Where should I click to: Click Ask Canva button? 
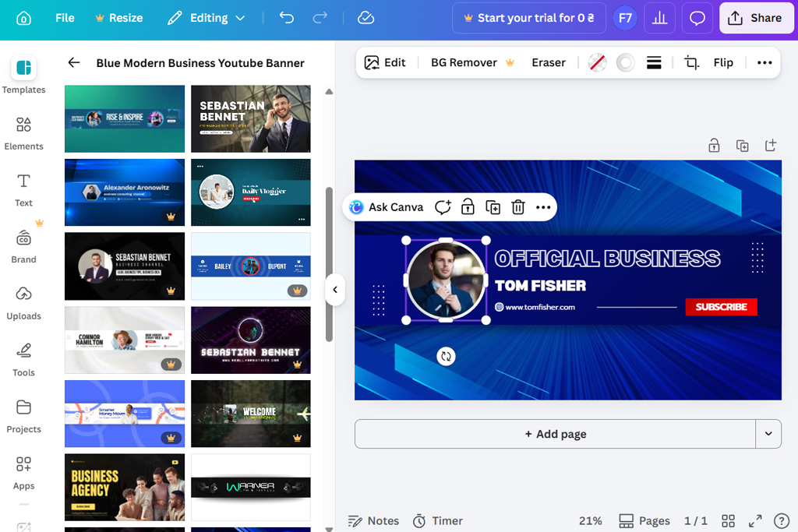387,207
